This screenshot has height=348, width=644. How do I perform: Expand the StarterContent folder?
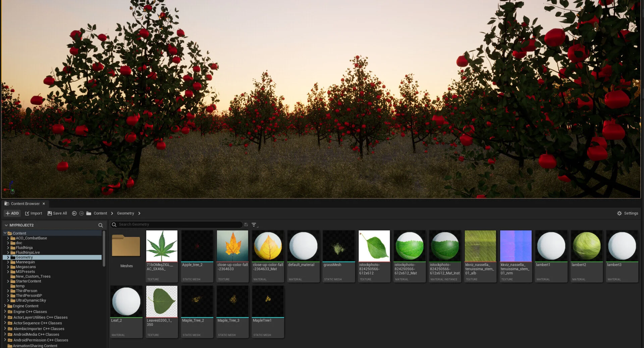tap(8, 281)
